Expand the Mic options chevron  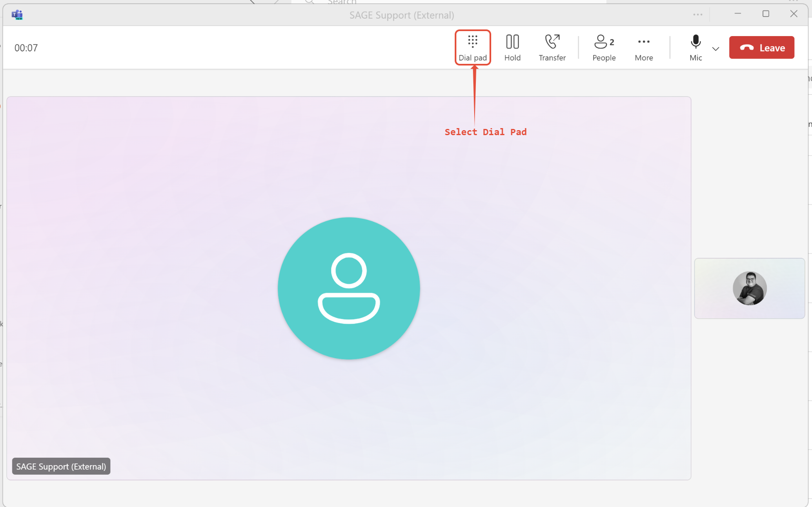pyautogui.click(x=715, y=49)
